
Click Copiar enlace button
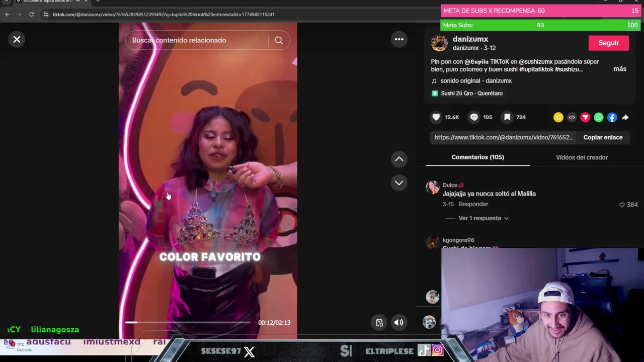tap(603, 137)
